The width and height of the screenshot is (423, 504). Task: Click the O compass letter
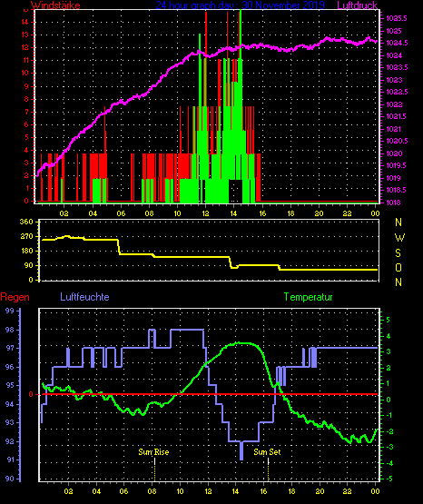pyautogui.click(x=398, y=267)
